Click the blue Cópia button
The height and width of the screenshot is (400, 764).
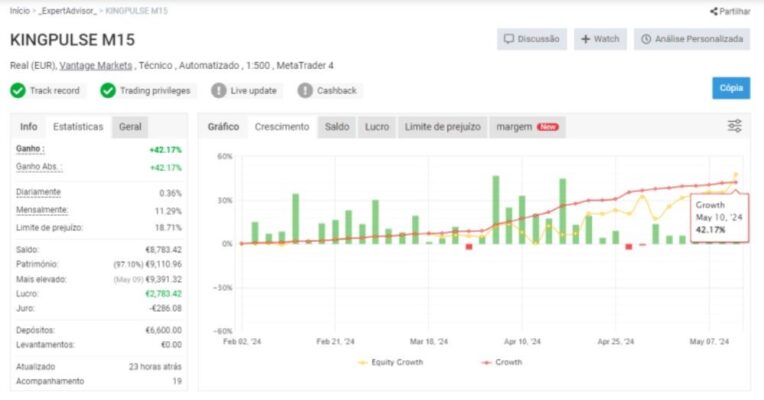731,88
